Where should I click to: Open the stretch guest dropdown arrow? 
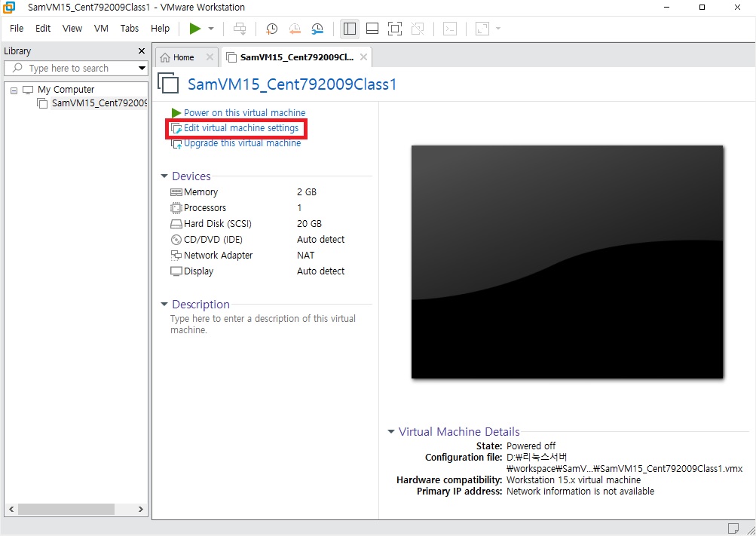[498, 29]
